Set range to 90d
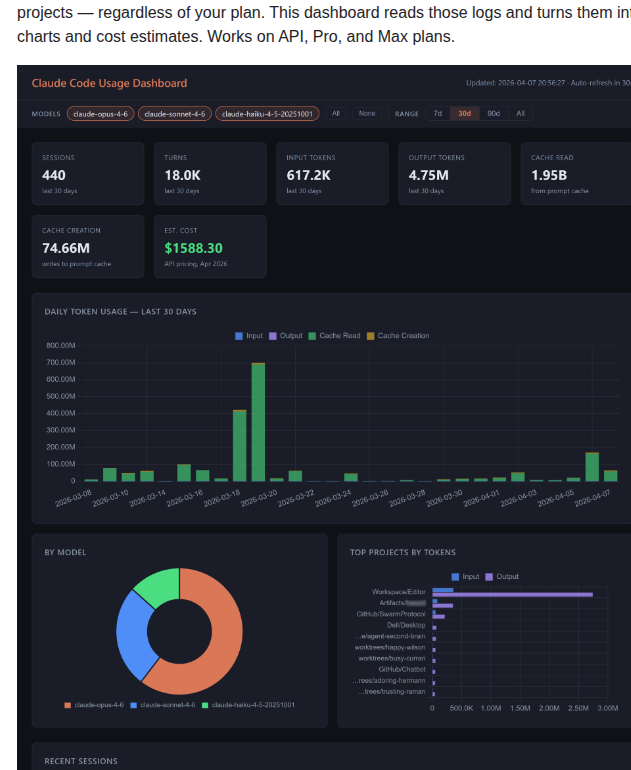The image size is (631, 770). coord(494,113)
